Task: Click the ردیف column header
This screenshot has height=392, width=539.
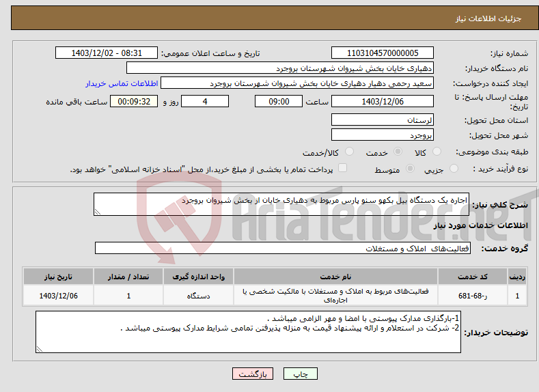Action: pos(517,277)
